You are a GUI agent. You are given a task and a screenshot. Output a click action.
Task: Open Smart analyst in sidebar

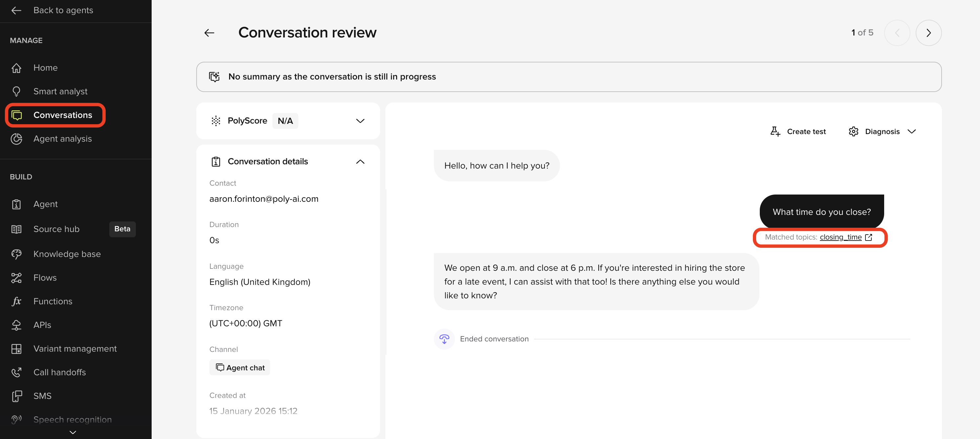60,91
